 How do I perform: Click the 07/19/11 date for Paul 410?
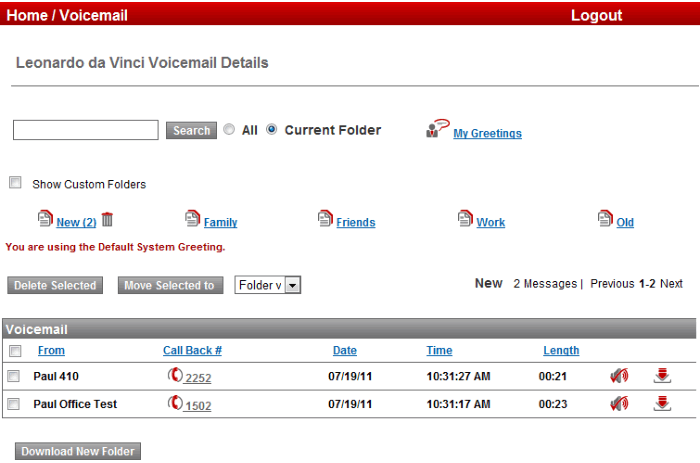(x=350, y=376)
